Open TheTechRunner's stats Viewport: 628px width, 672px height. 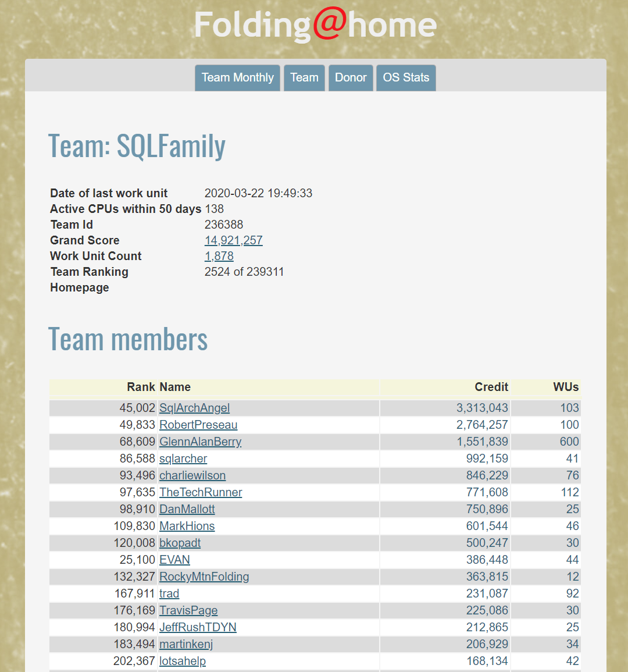(201, 492)
